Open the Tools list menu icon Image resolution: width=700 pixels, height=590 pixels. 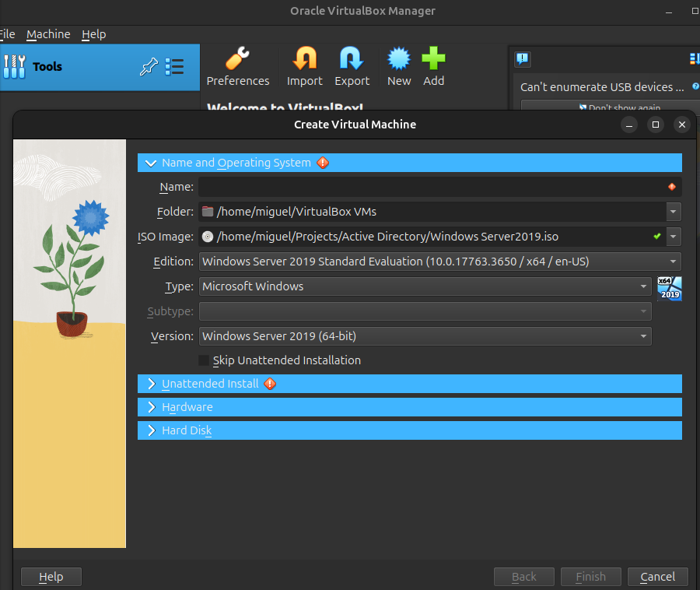pos(174,67)
